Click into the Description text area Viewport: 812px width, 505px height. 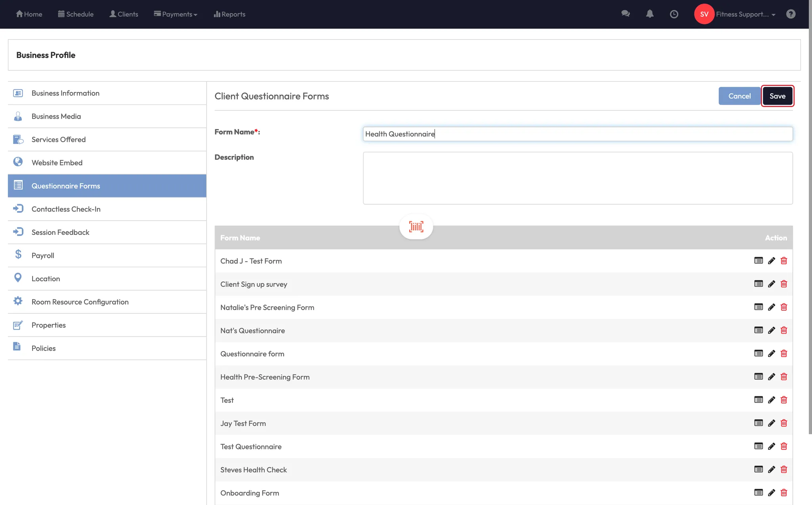point(577,178)
